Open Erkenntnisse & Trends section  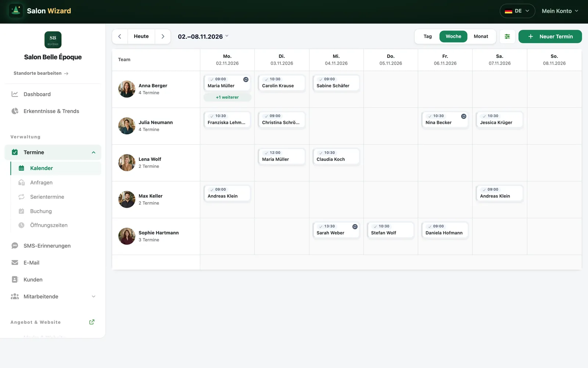[53, 111]
